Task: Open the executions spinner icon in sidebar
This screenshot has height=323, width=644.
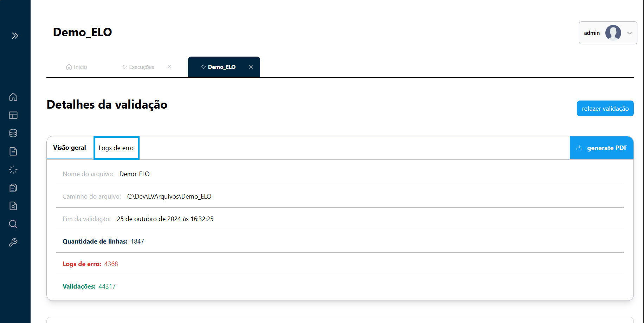Action: pyautogui.click(x=13, y=170)
